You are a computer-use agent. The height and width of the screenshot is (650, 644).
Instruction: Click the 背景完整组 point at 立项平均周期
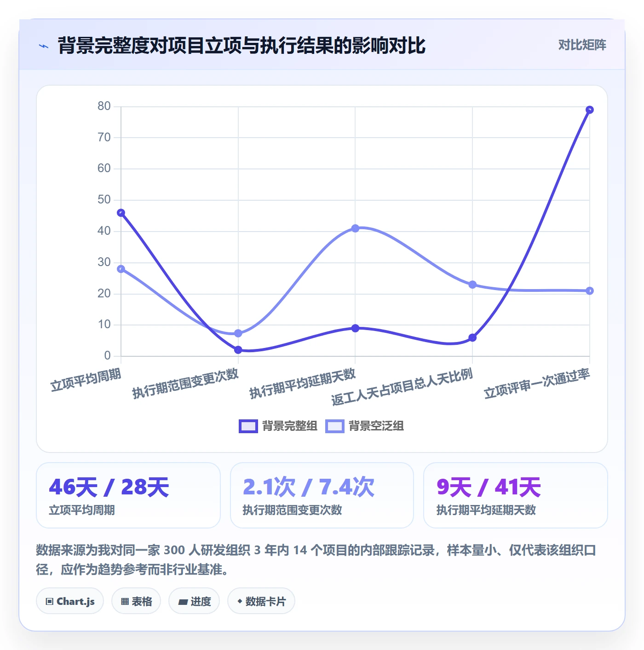click(x=121, y=213)
